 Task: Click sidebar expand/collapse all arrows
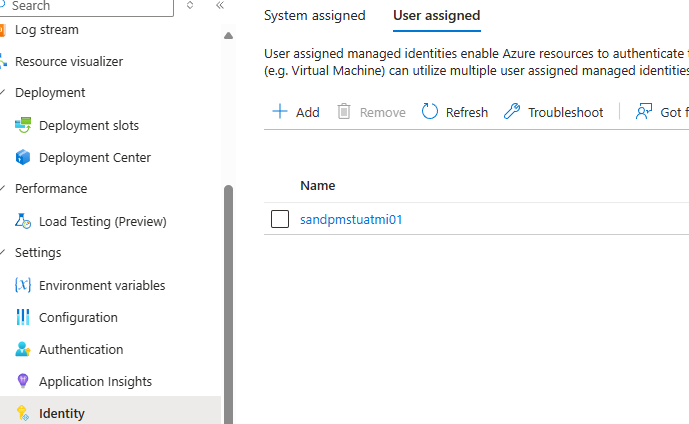190,5
